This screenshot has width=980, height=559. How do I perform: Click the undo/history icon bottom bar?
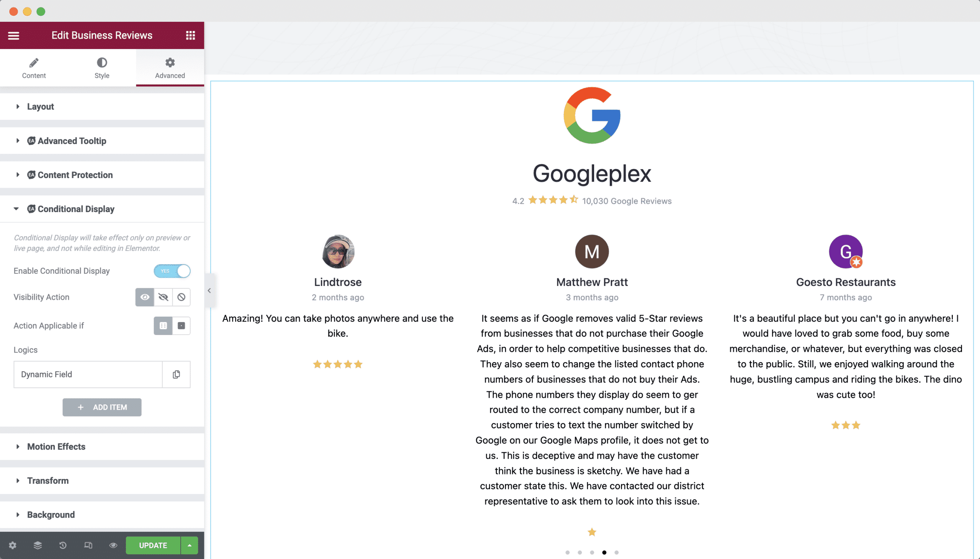pos(63,545)
